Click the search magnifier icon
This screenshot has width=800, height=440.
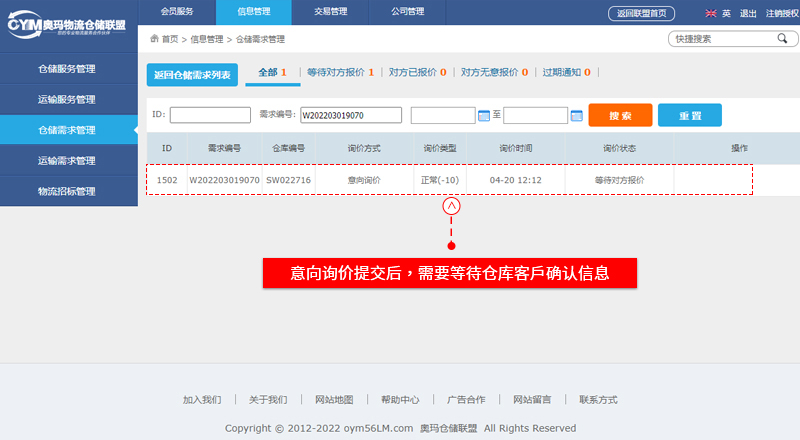[781, 39]
